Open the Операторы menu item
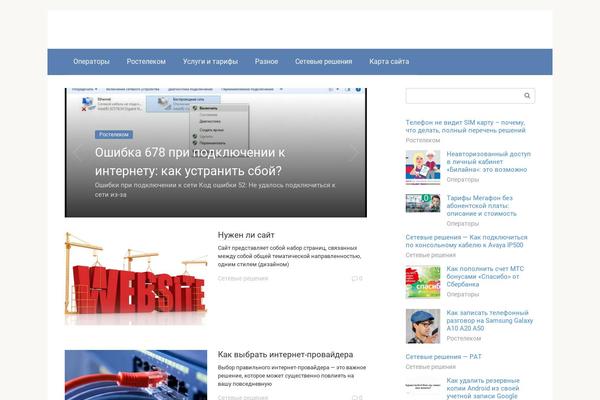This screenshot has height=400, width=600. [x=91, y=61]
